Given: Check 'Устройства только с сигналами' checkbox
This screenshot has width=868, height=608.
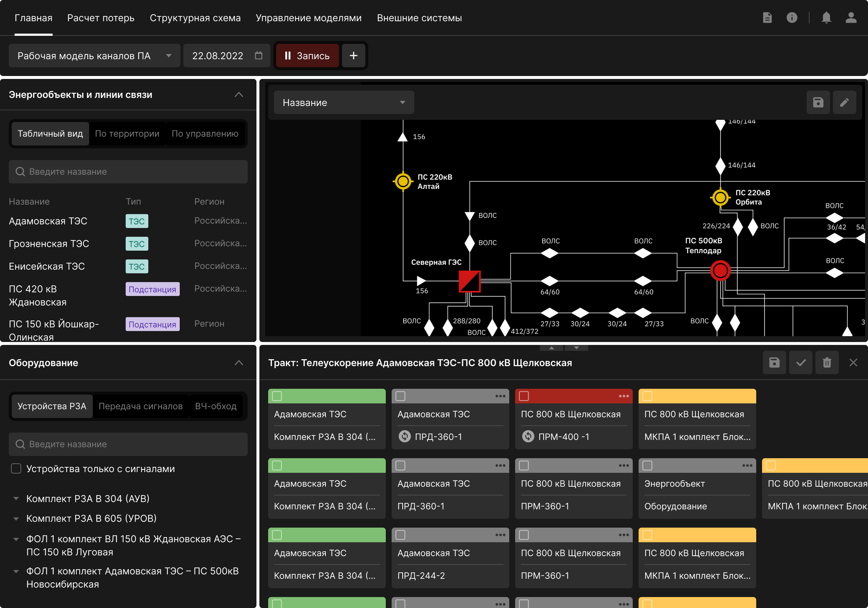Looking at the screenshot, I should pos(16,468).
